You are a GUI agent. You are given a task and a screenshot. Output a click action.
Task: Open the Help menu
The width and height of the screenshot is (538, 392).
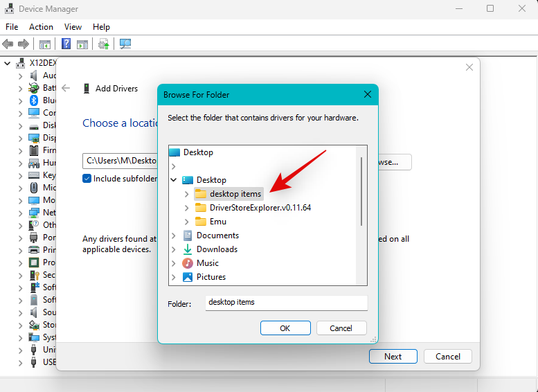pyautogui.click(x=101, y=27)
